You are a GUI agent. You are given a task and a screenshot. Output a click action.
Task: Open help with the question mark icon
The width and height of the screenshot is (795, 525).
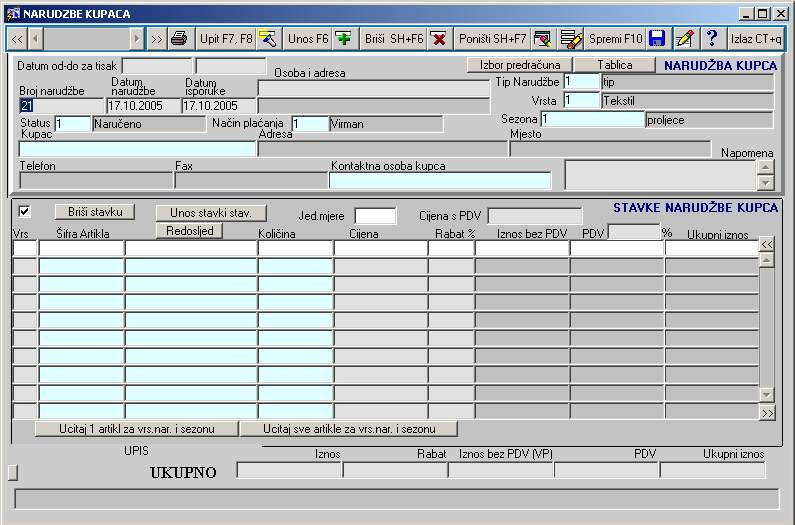[x=712, y=39]
